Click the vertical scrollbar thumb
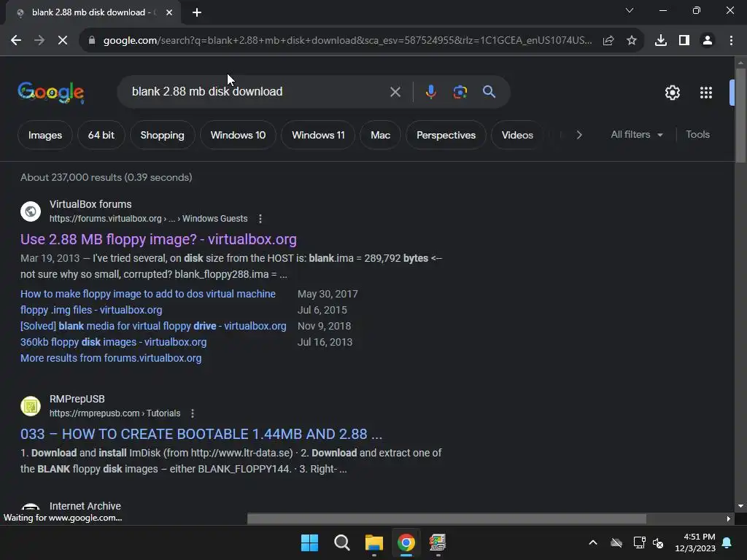The image size is (747, 560). click(740, 116)
